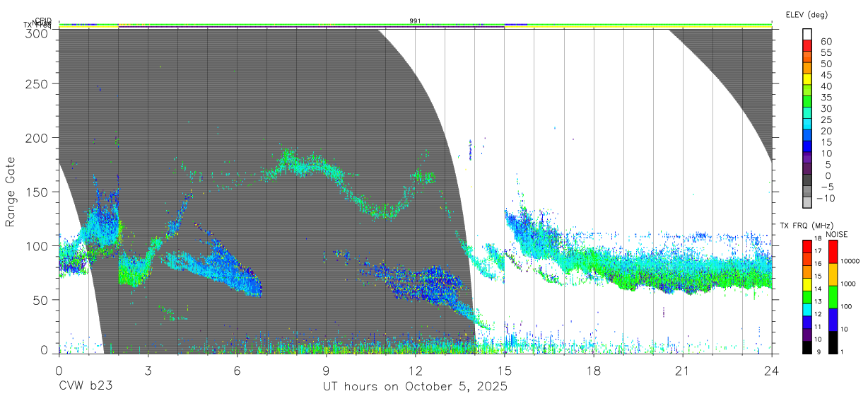Viewport: 868px width, 401px height.
Task: Click the yellow segment of the ELEV colorbar
Action: (x=807, y=79)
